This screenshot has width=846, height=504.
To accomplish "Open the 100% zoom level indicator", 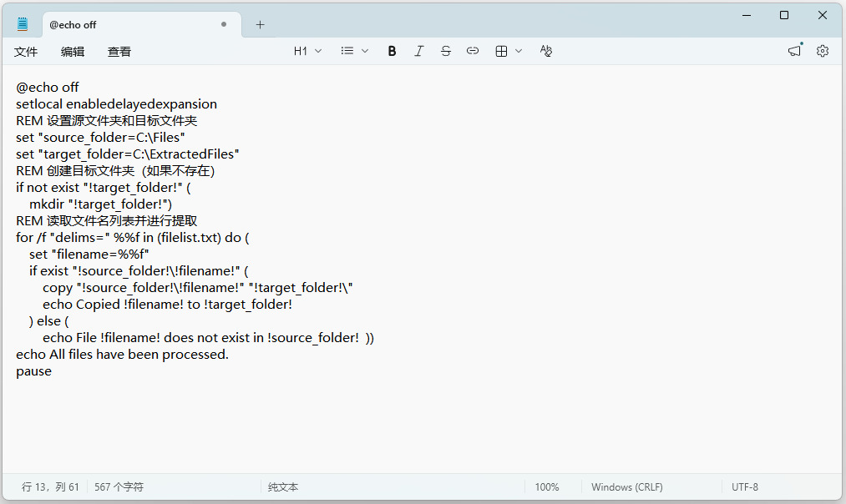I will (x=546, y=487).
